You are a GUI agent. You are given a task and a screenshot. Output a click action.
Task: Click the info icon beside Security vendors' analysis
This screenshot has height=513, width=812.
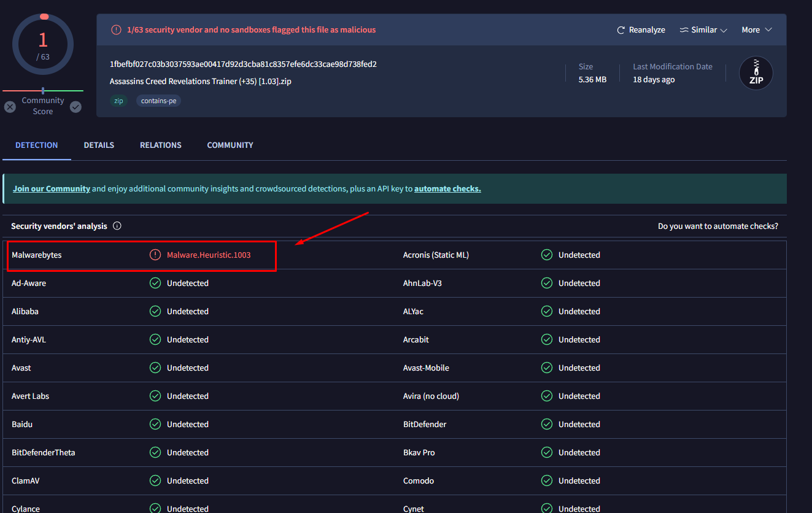click(117, 226)
